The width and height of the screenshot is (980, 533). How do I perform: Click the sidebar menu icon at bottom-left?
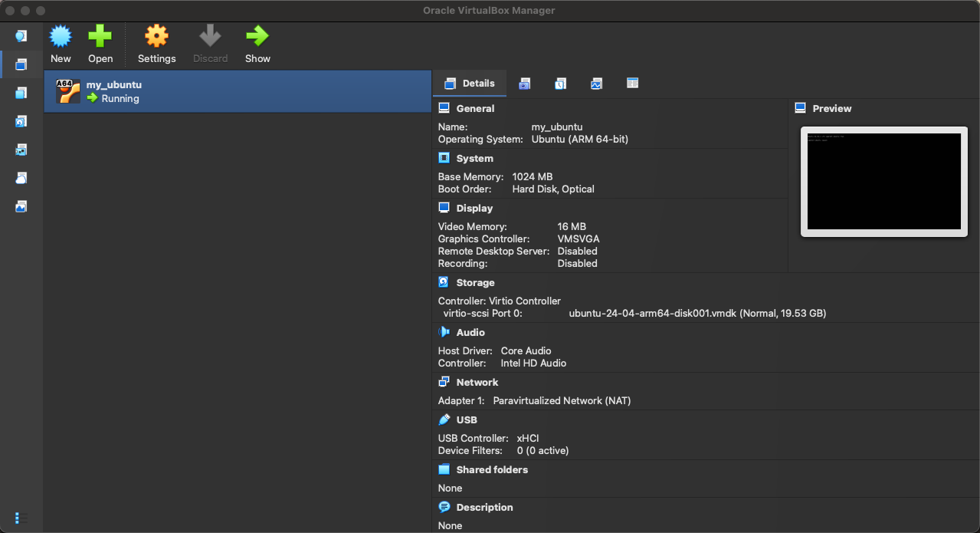point(21,518)
